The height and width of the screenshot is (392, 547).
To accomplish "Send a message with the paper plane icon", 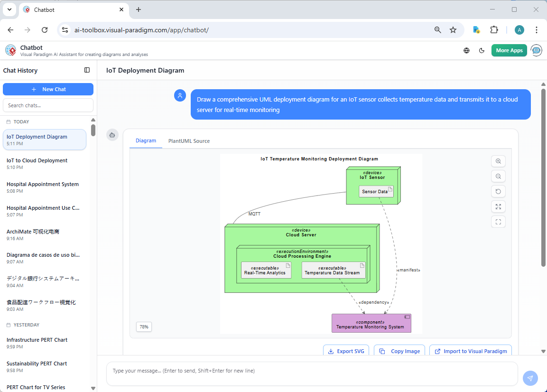I will tap(530, 378).
